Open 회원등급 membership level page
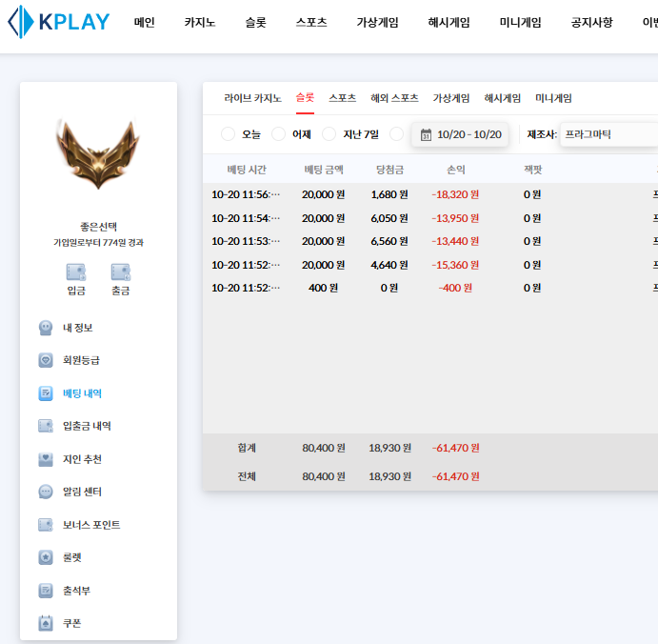 pos(81,360)
